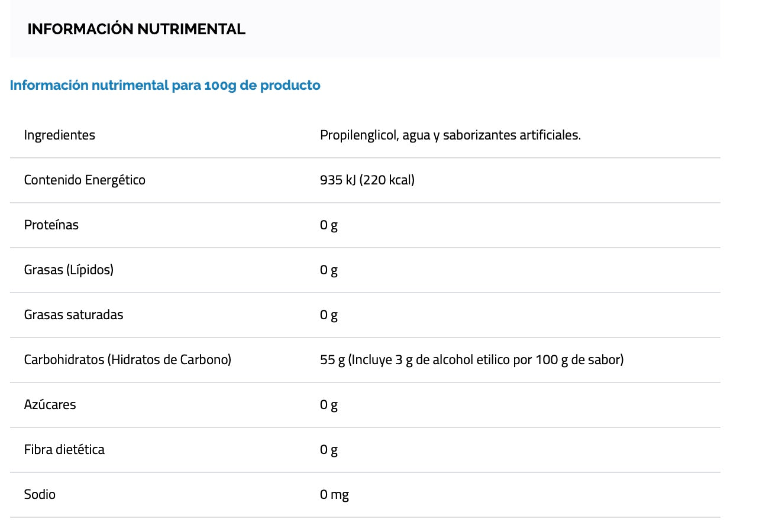
Task: Click the '0 g' value for Grasas saturadas
Action: (328, 314)
